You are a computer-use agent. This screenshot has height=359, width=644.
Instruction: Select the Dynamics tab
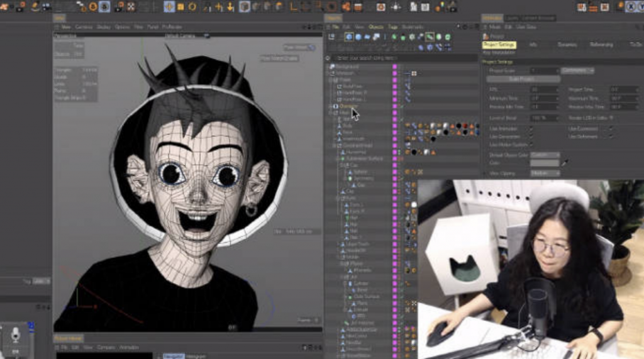[x=567, y=45]
